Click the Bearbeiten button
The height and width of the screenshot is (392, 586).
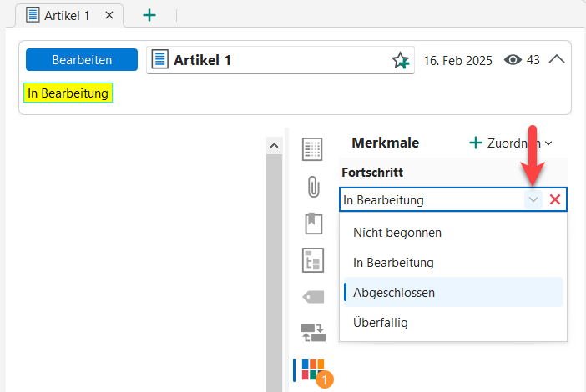pos(81,60)
